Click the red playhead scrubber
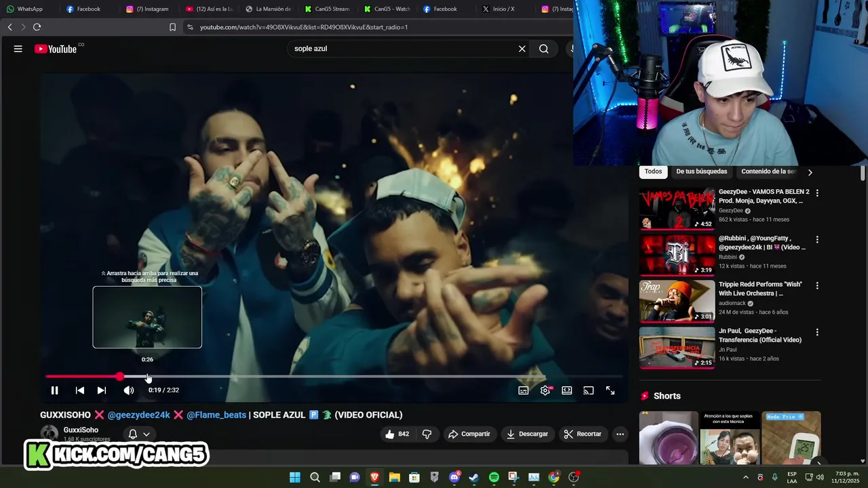Viewport: 868px width, 488px height. click(120, 376)
